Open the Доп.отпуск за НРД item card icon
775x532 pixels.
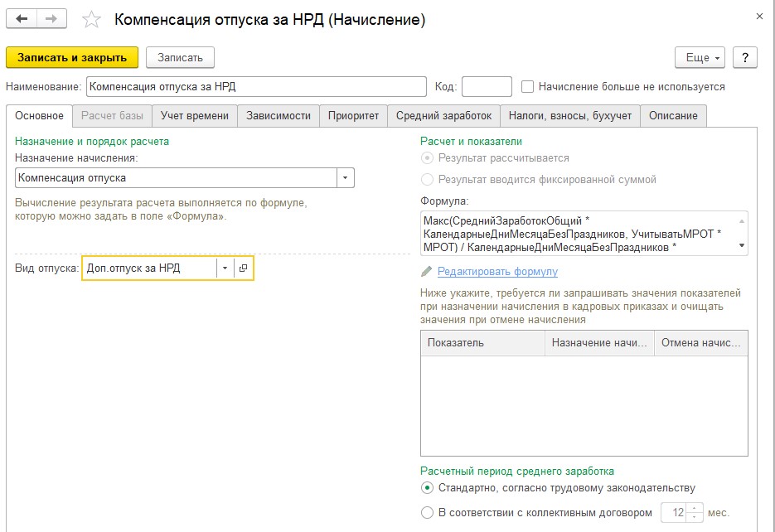point(243,268)
